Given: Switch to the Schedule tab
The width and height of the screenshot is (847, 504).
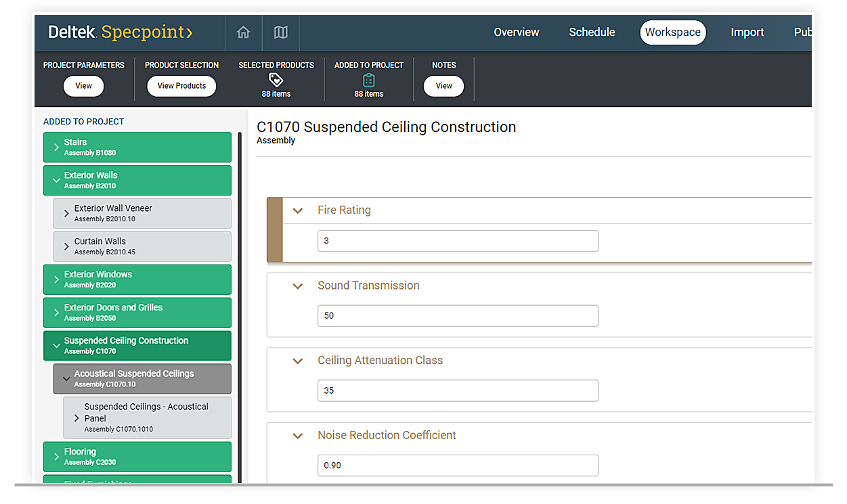Looking at the screenshot, I should 592,32.
